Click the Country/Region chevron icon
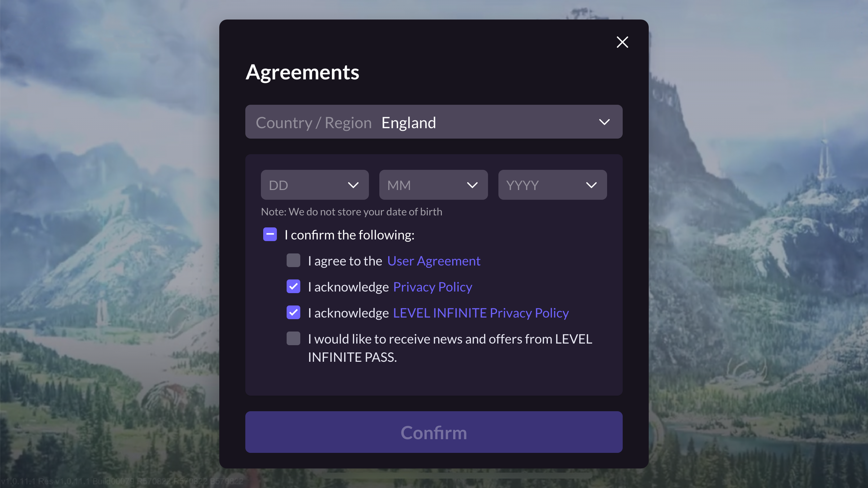The image size is (868, 488). coord(604,122)
